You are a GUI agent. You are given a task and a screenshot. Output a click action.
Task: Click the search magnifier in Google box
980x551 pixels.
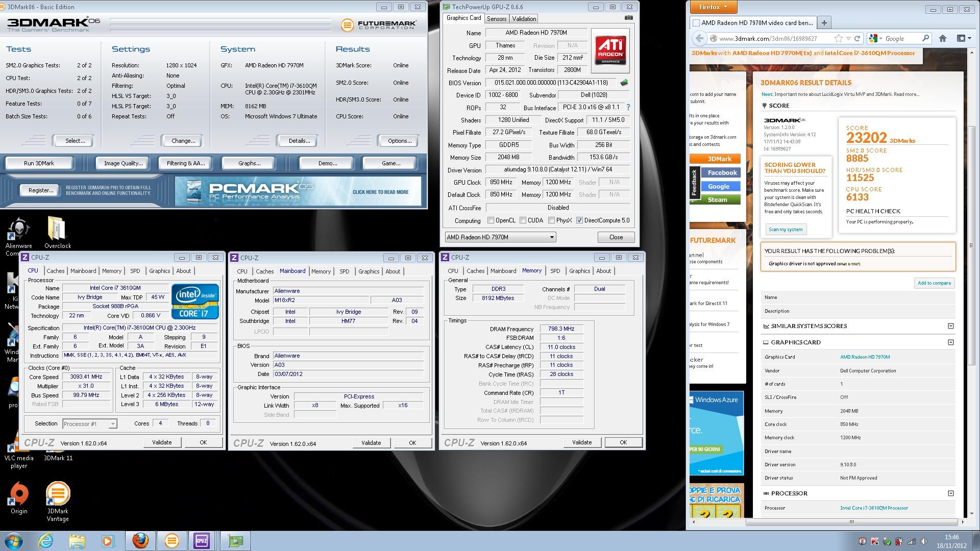(x=925, y=38)
